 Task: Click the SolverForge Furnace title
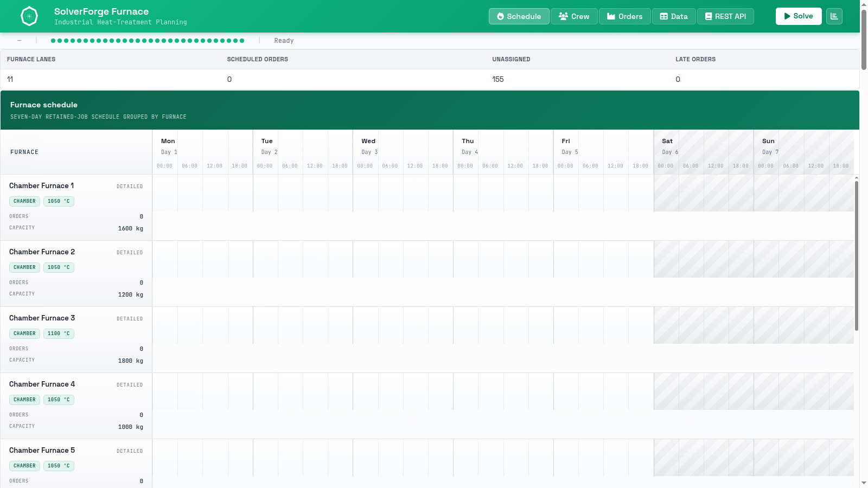(x=101, y=11)
